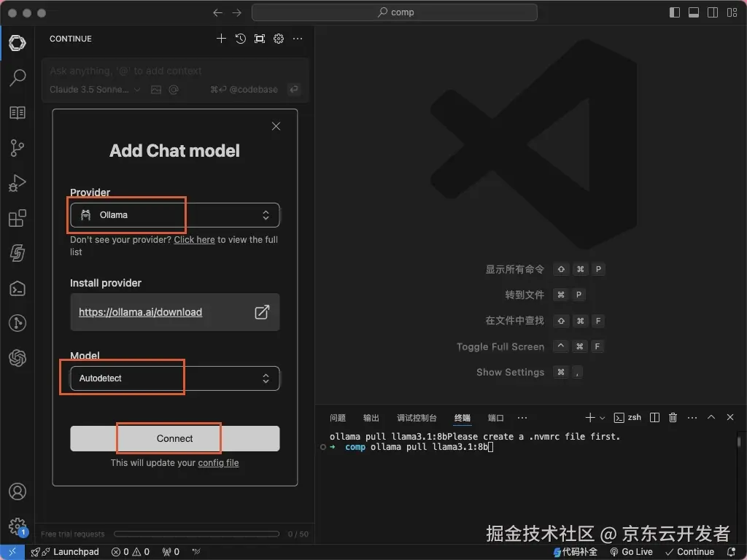Maximize panel with the up chevron
This screenshot has width=747, height=560.
[x=711, y=417]
